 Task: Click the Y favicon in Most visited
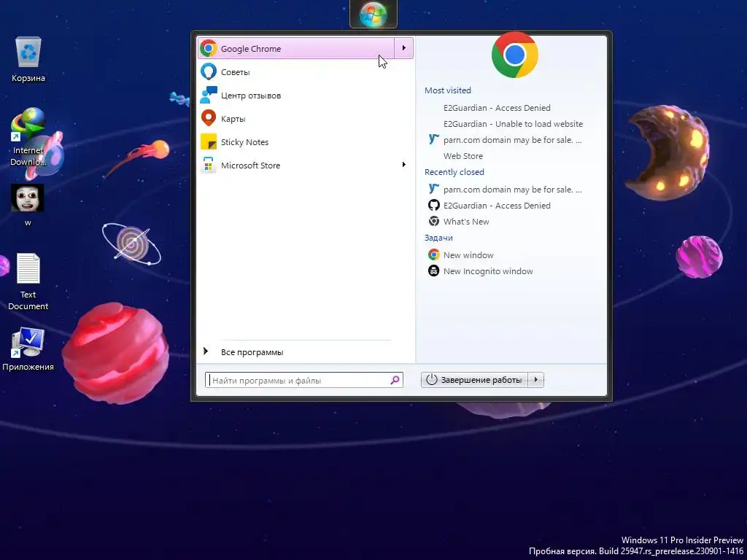(x=433, y=139)
